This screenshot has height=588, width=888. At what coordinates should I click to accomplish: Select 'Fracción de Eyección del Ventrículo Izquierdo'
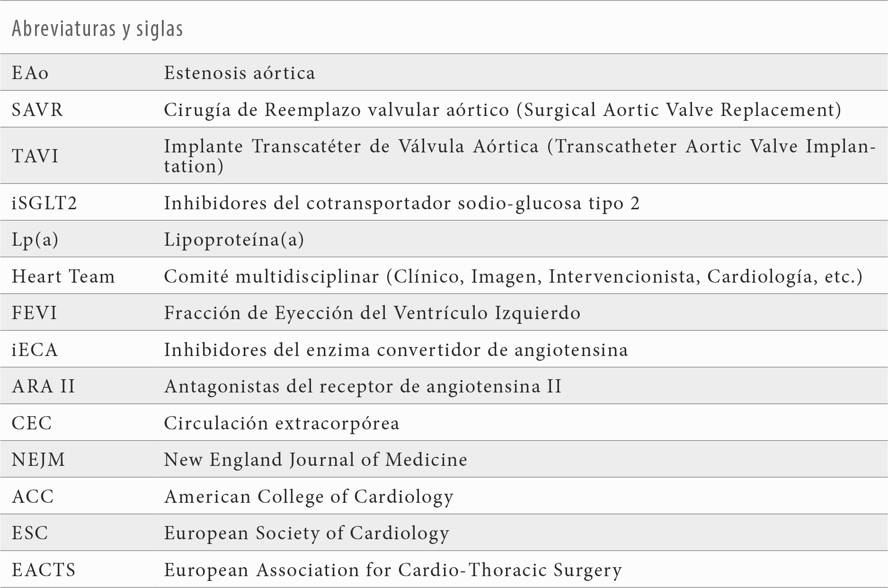click(x=372, y=313)
